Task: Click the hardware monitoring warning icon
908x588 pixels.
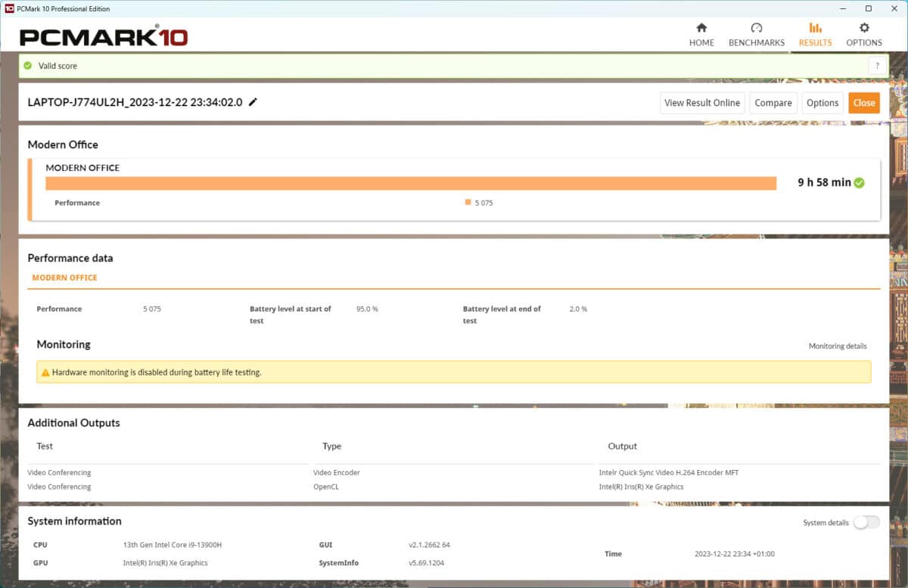Action: click(45, 372)
